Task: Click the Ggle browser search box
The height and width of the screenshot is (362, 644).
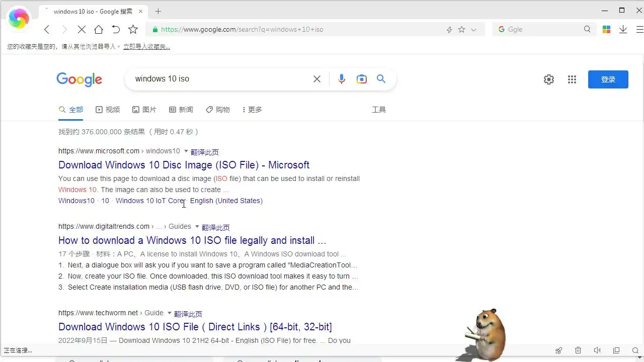Action: tap(543, 29)
